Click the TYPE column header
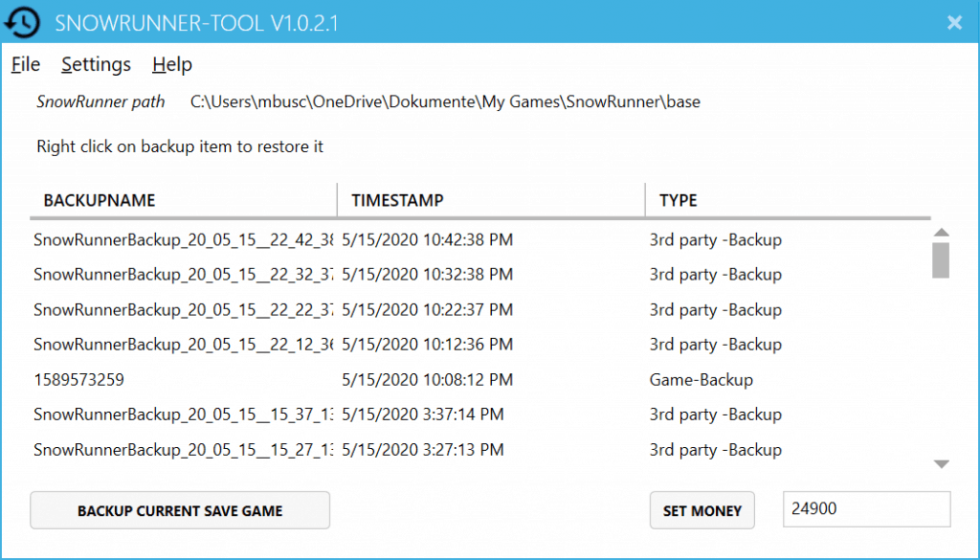The height and width of the screenshot is (560, 980). pos(678,200)
